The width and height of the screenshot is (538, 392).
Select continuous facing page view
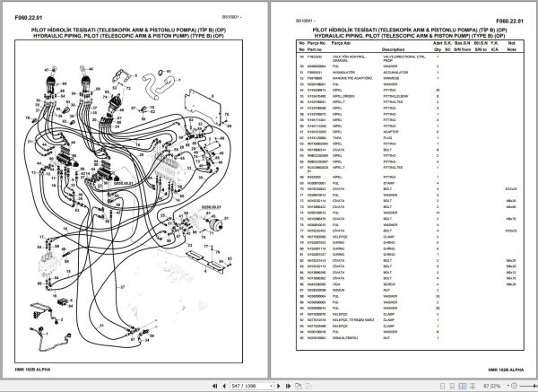pos(473,386)
